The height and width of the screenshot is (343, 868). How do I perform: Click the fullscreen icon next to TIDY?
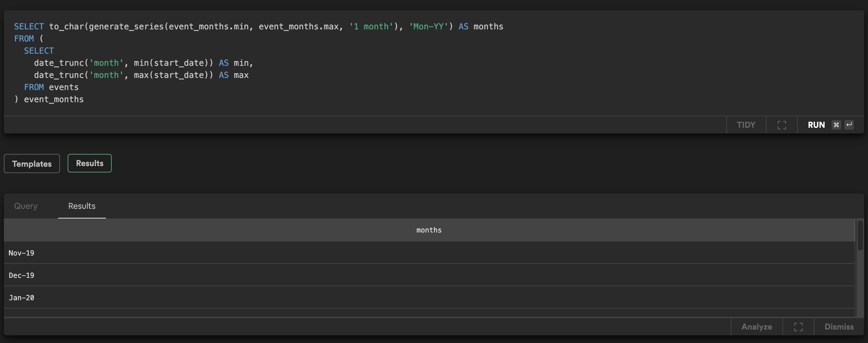pos(782,125)
